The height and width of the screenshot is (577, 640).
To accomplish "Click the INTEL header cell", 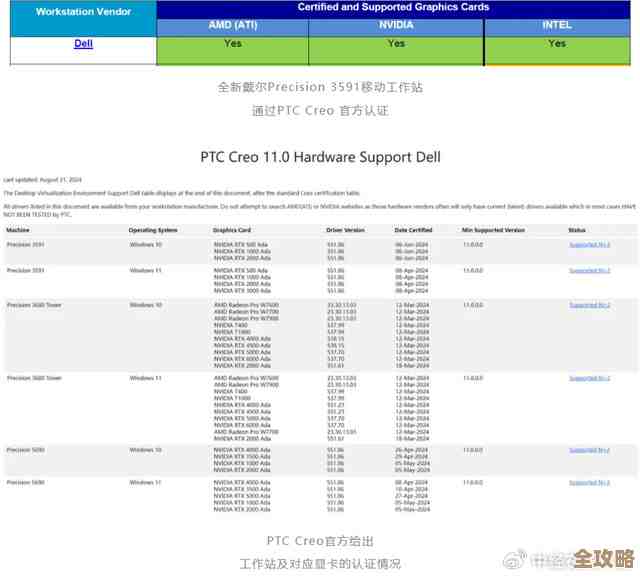I will 557,25.
